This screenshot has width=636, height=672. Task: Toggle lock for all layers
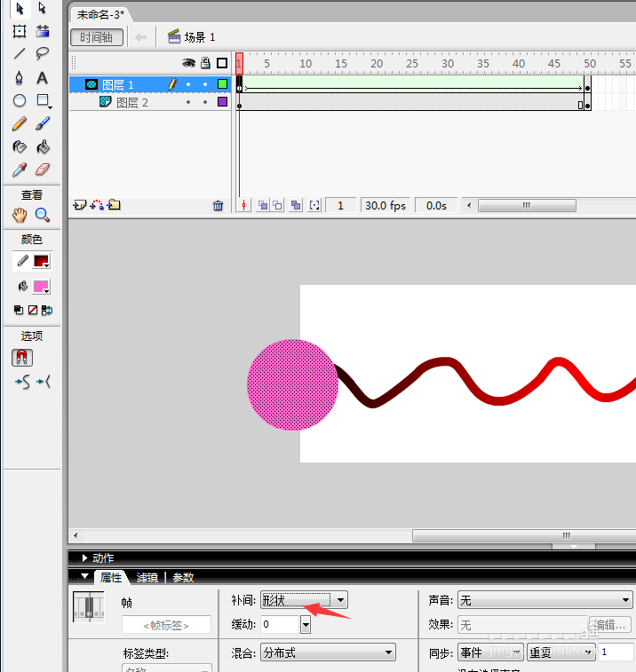coord(206,63)
